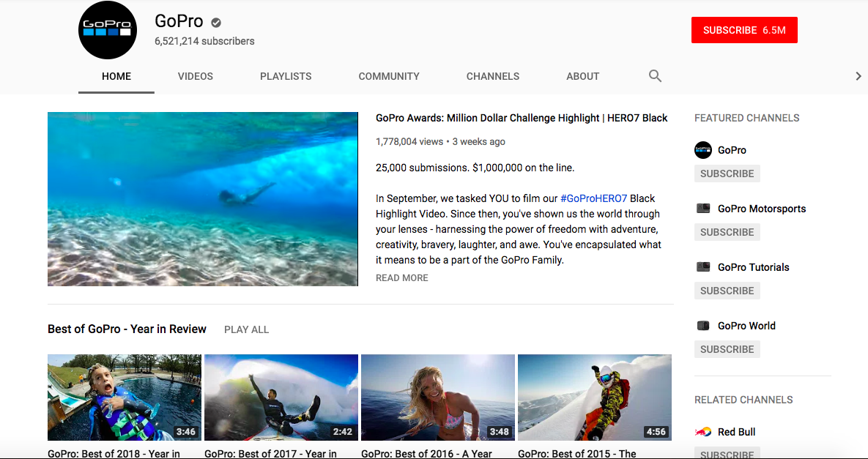Click the GoPro Tutorials channel name

coord(754,267)
